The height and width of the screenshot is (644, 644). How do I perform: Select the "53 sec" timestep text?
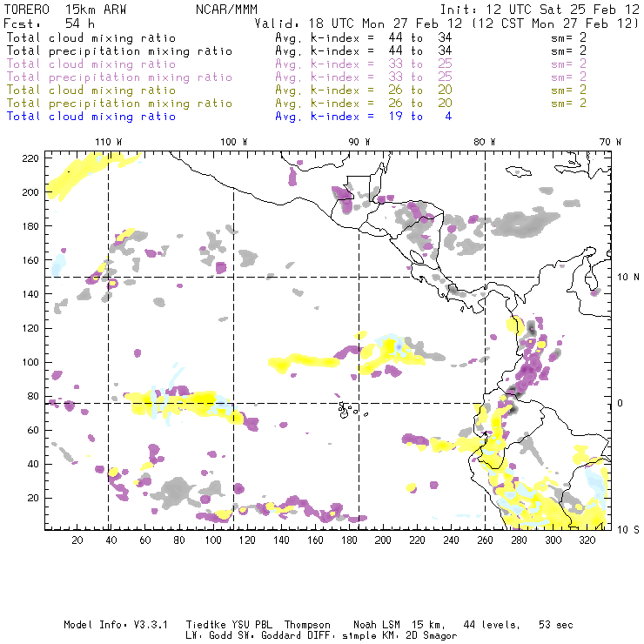tap(556, 625)
